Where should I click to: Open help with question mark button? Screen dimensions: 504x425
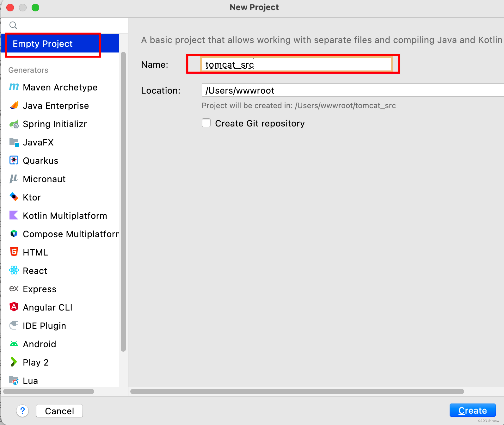[22, 411]
